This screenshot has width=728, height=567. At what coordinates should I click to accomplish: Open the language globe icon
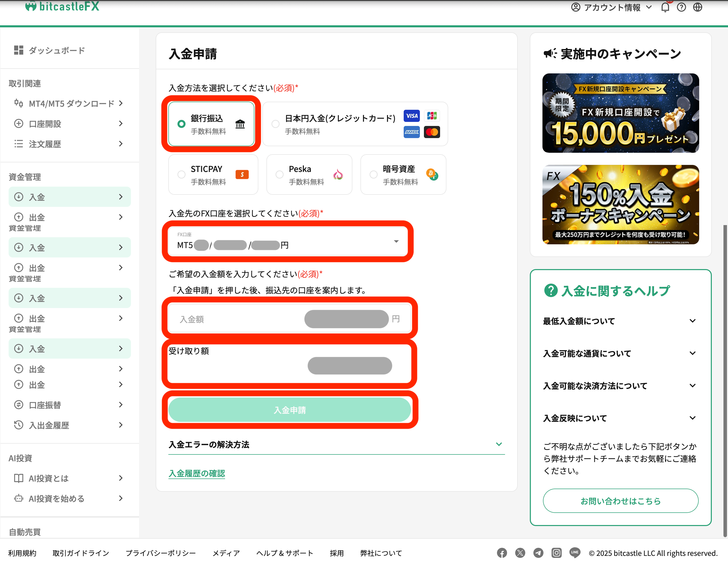click(x=698, y=7)
